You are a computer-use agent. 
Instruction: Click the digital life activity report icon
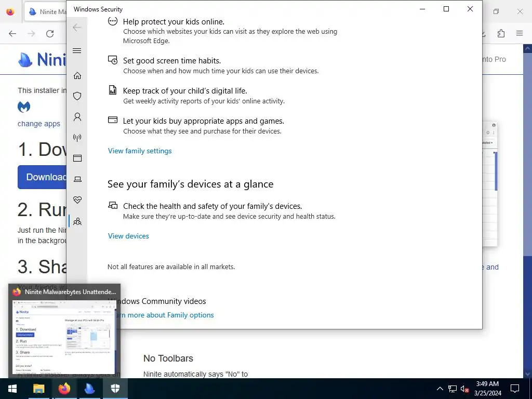coord(113,90)
